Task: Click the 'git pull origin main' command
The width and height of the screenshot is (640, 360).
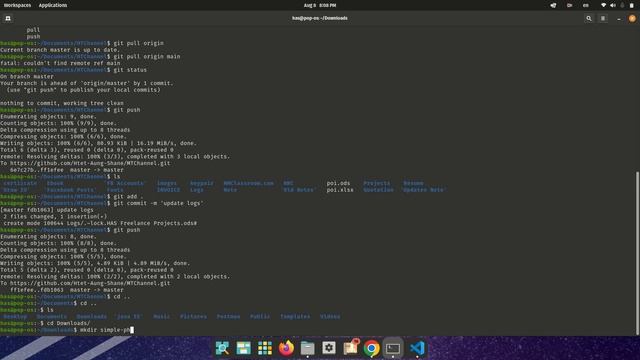Action: click(147, 56)
